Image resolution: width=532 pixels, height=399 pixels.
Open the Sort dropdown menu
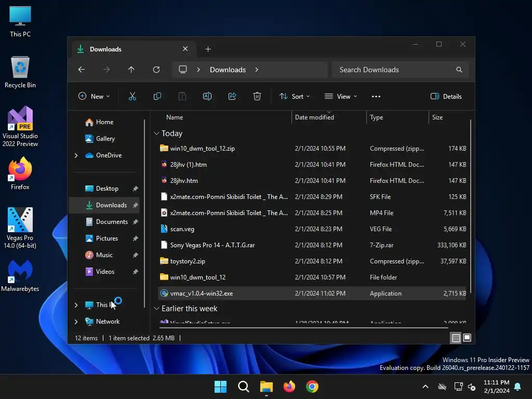pos(295,96)
